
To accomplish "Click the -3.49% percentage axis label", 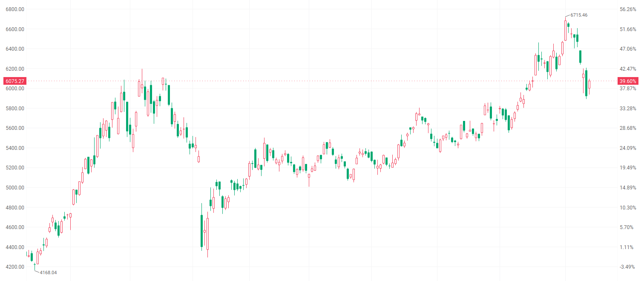I will (x=628, y=267).
